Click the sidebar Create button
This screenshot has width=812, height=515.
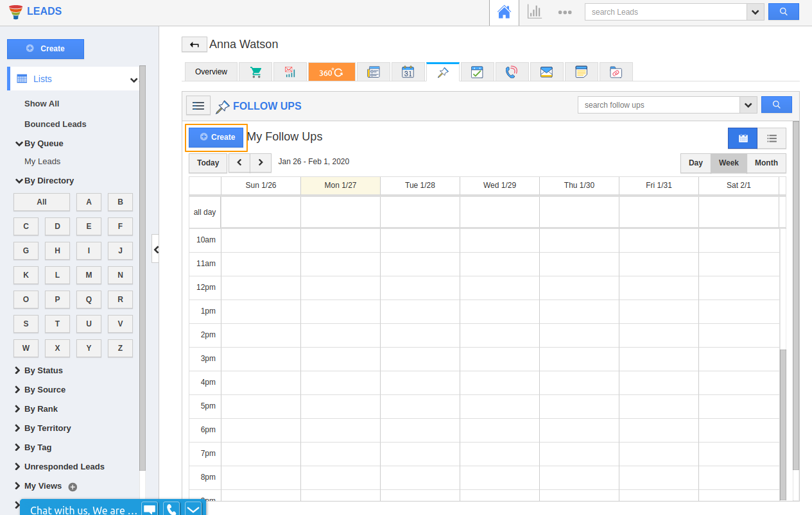tap(46, 49)
